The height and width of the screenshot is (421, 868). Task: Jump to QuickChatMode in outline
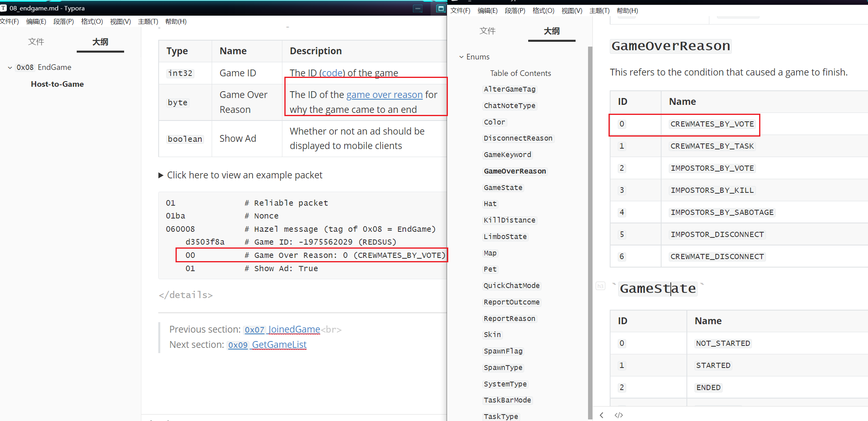512,286
